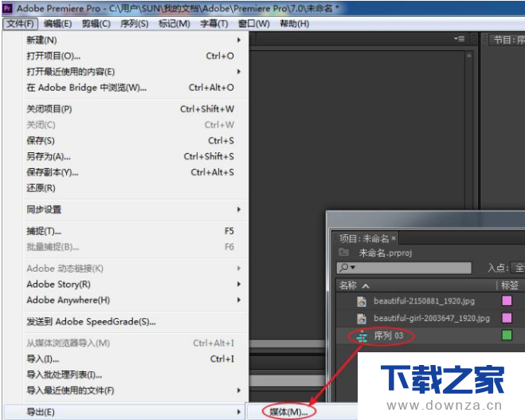
Task: Expand 打开最近使用的内容(E) submenu
Action: pyautogui.click(x=134, y=72)
